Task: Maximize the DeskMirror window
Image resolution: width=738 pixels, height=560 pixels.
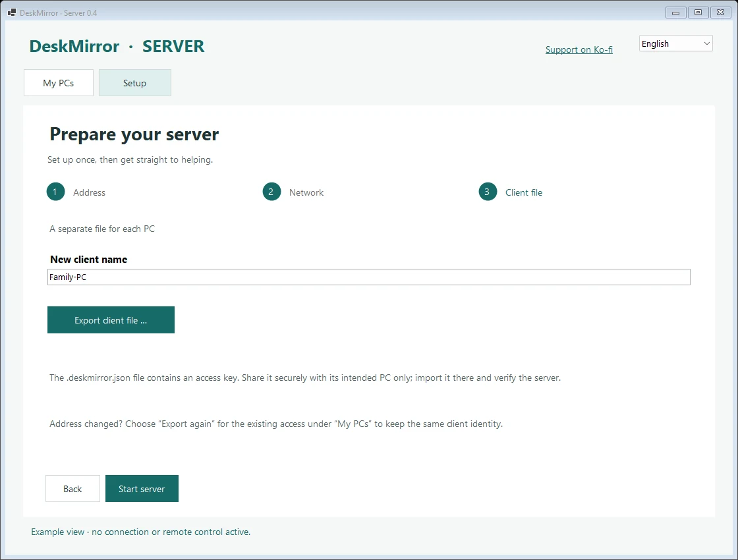Action: pyautogui.click(x=698, y=13)
